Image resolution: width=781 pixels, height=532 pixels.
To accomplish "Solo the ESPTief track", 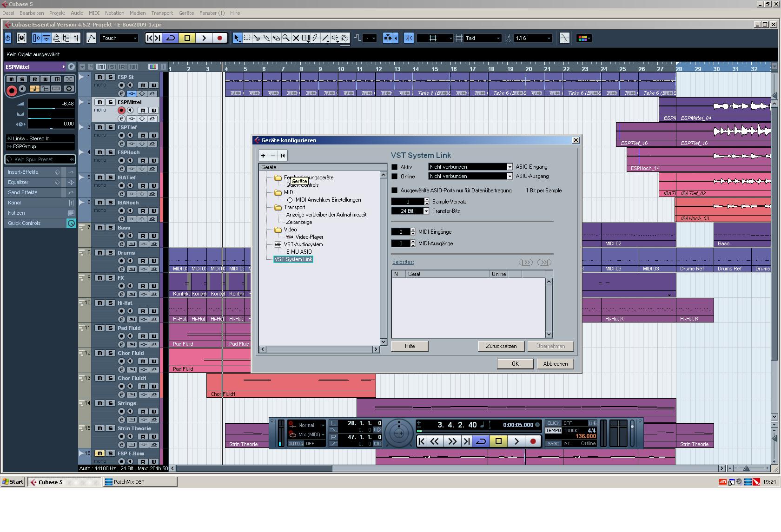I will coord(110,127).
